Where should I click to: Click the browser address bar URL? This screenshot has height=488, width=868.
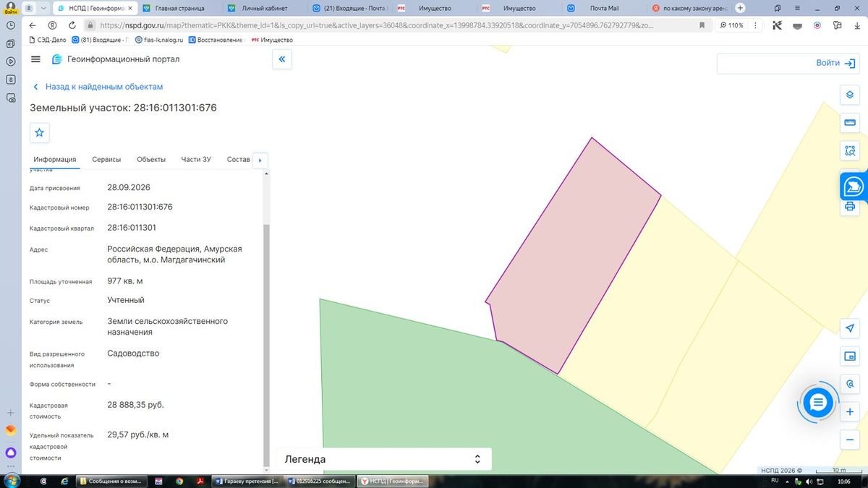[376, 25]
